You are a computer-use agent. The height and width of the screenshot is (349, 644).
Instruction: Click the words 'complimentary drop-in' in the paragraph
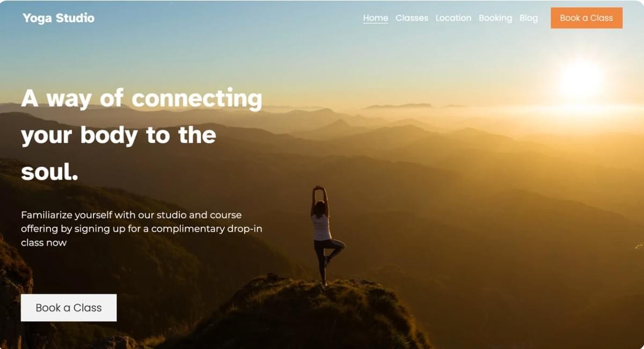[206, 229]
